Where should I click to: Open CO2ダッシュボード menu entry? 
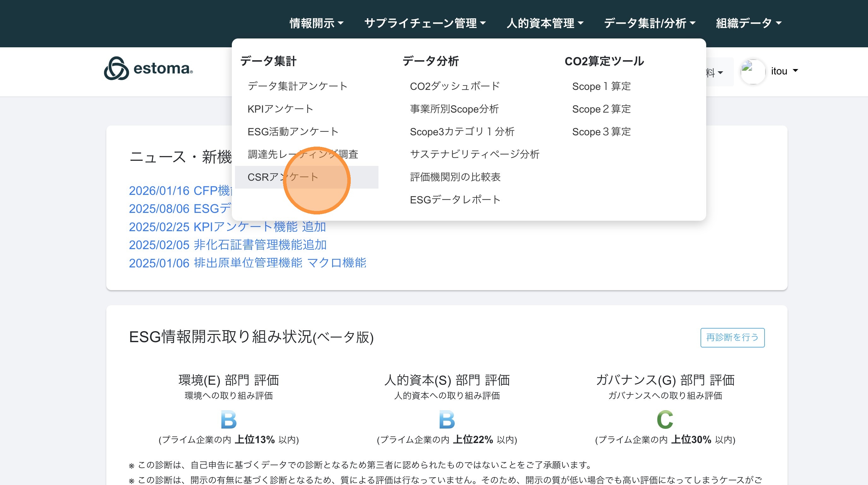point(455,86)
